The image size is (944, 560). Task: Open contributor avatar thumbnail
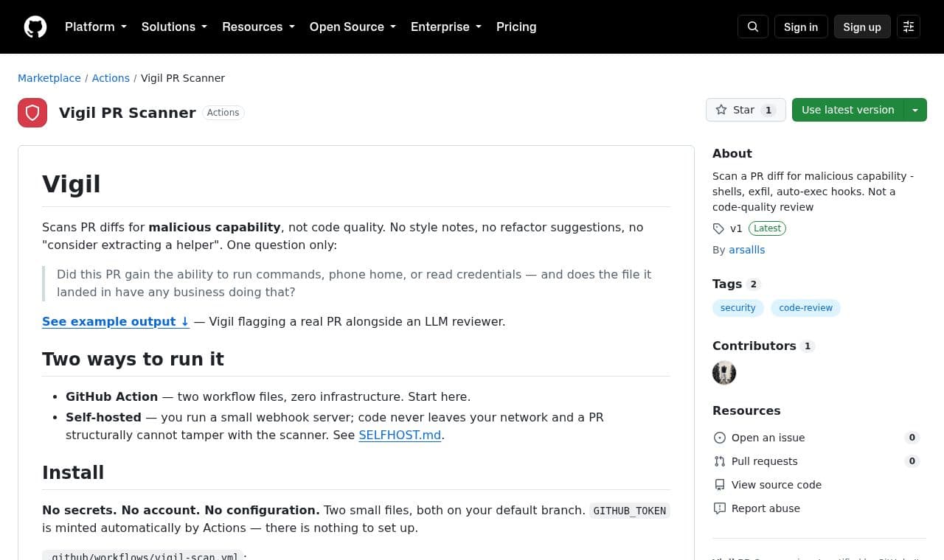pyautogui.click(x=724, y=373)
